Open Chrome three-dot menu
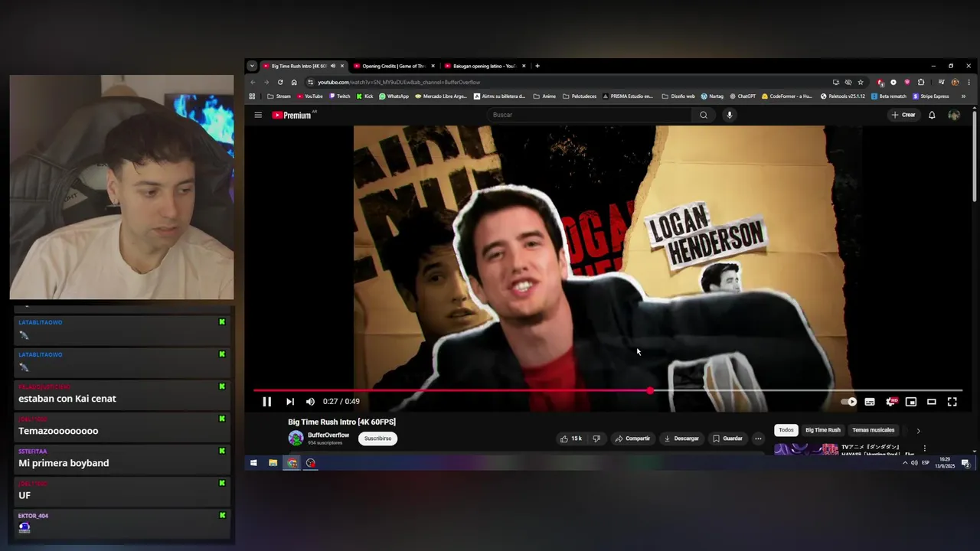Image resolution: width=980 pixels, height=551 pixels. (x=969, y=82)
